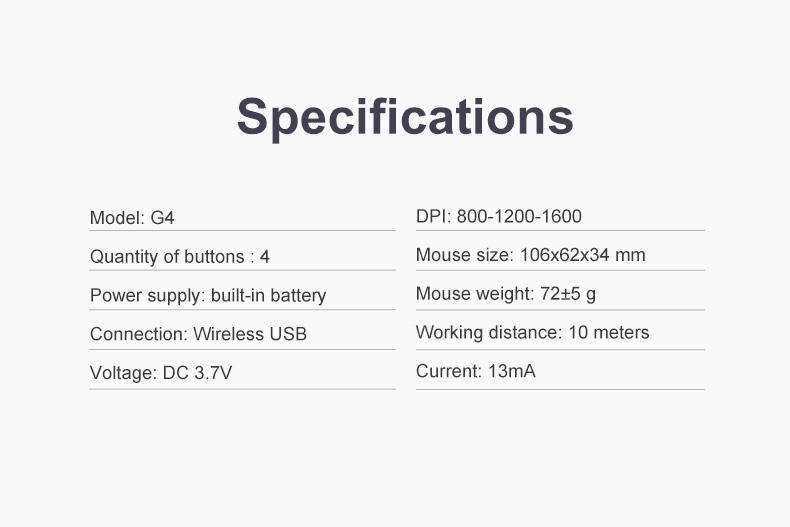Click the Specifications heading

[405, 116]
